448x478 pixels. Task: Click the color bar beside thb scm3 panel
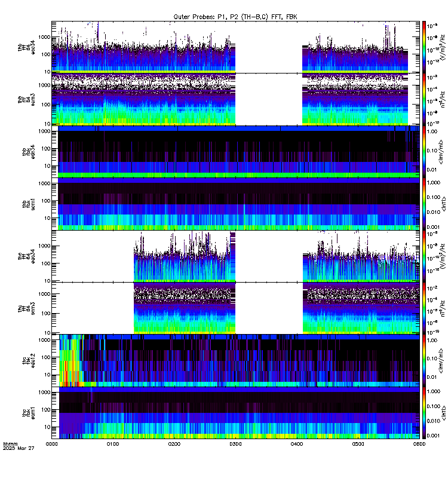click(x=424, y=99)
